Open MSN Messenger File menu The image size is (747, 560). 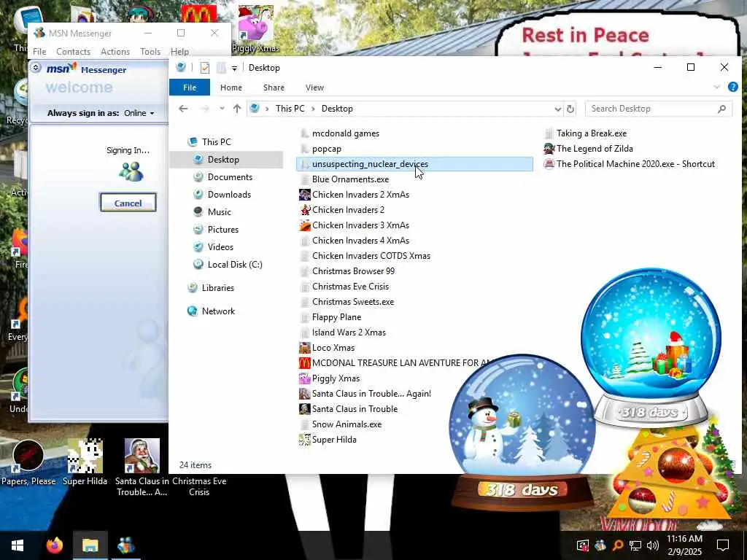pos(39,52)
